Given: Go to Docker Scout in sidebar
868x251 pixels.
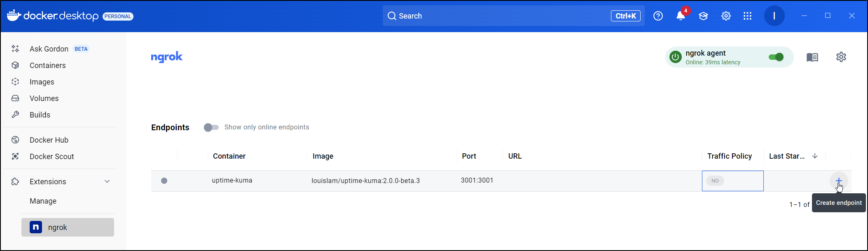Looking at the screenshot, I should [x=51, y=157].
